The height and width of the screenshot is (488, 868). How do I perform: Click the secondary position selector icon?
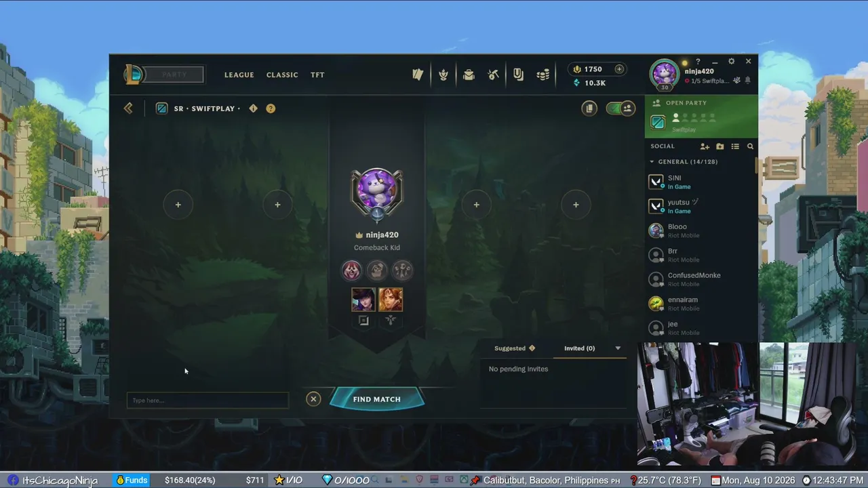pos(390,321)
